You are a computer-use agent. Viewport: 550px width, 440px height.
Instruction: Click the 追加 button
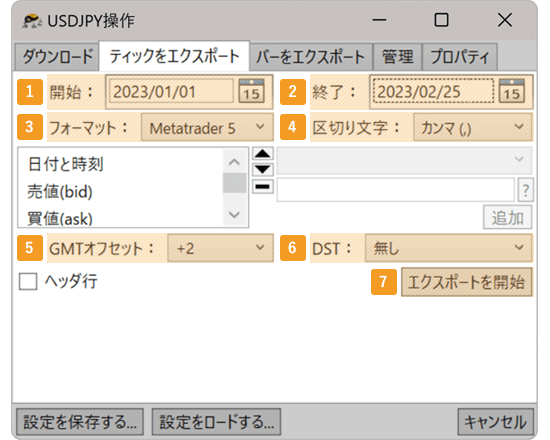click(508, 218)
